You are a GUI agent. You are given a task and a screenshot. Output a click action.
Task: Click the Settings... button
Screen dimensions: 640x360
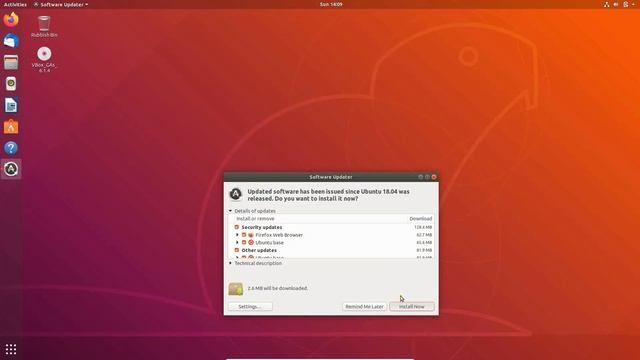250,307
